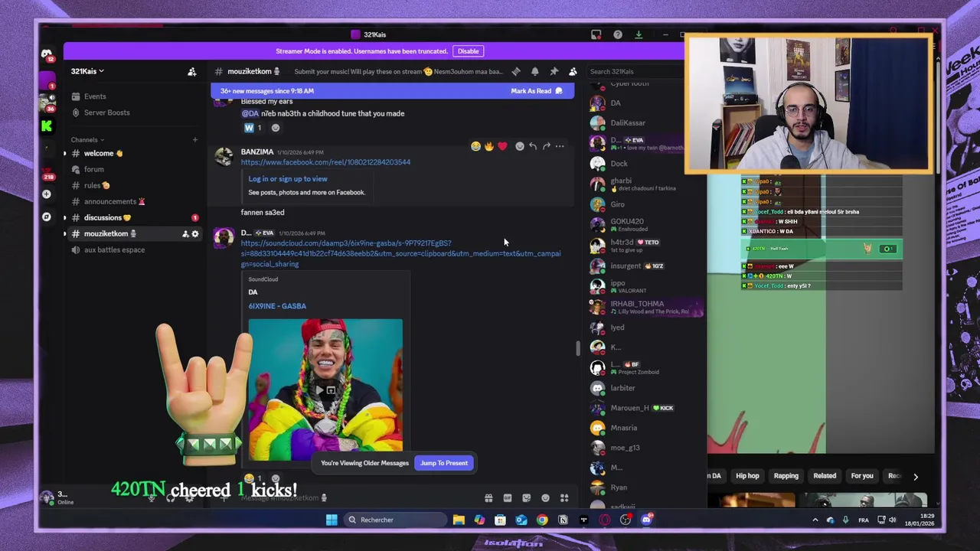
Task: Select the Rapping filter chip
Action: click(x=786, y=476)
